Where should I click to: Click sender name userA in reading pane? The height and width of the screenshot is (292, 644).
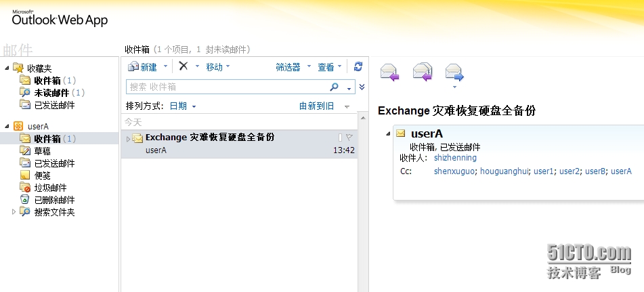tap(427, 134)
